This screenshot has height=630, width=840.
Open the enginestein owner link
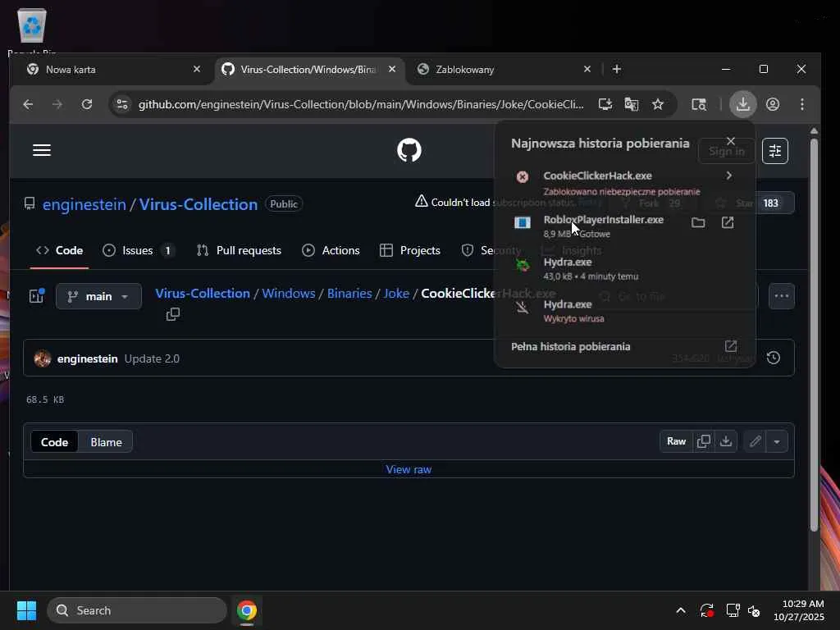tap(84, 204)
